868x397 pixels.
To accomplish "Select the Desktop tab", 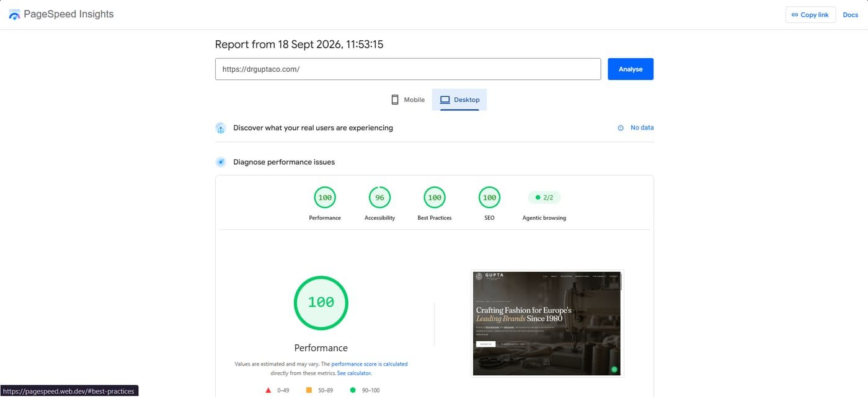I will [459, 100].
